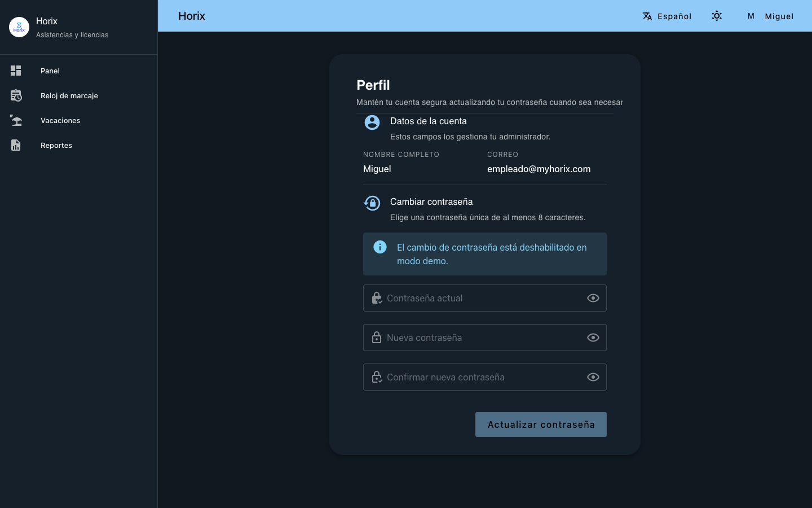Toggle visibility of Confirmar nueva contraseña

pyautogui.click(x=593, y=377)
